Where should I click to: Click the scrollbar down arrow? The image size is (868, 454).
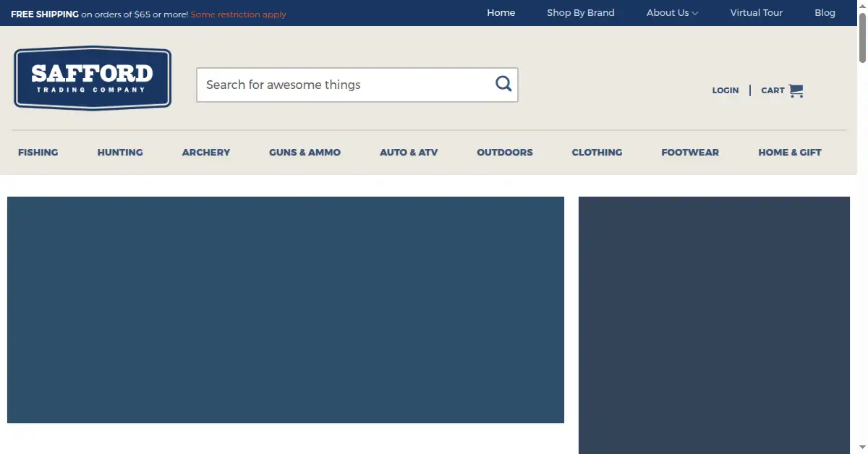pyautogui.click(x=862, y=448)
